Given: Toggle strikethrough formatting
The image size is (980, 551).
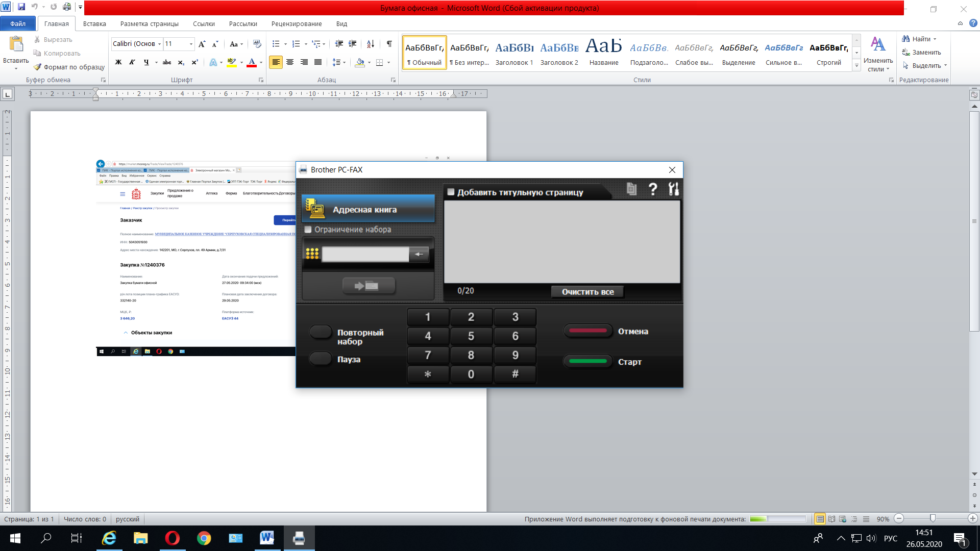Looking at the screenshot, I should pyautogui.click(x=166, y=62).
